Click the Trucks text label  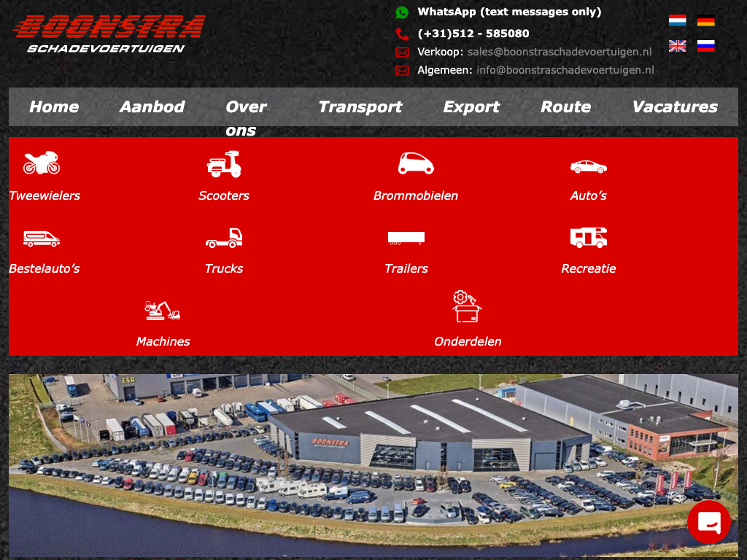coord(224,268)
